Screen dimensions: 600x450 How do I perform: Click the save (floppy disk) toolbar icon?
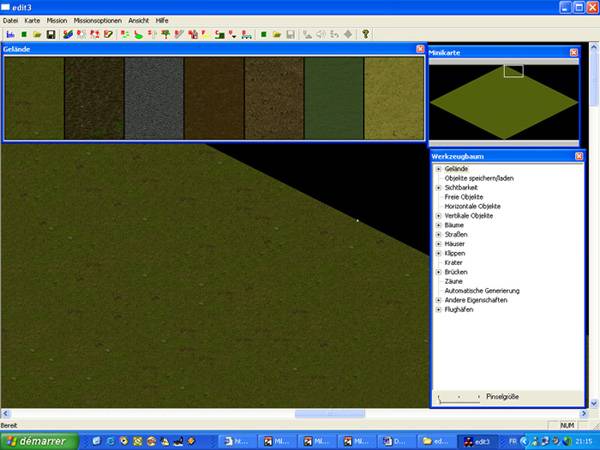[x=50, y=34]
